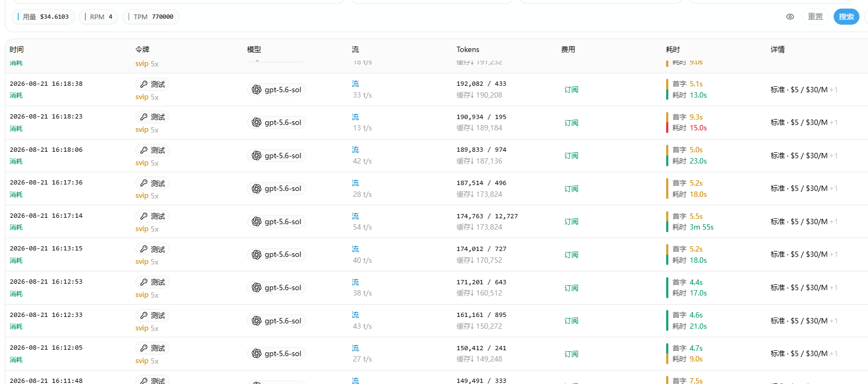Click the OpenAI icon in the 16:17:14 row
Image resolution: width=868 pixels, height=384 pixels.
click(257, 221)
